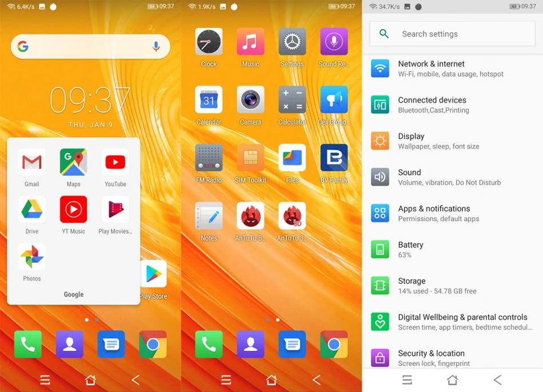This screenshot has width=543, height=392.
Task: Tap Back button on first home screen
Action: [x=135, y=380]
